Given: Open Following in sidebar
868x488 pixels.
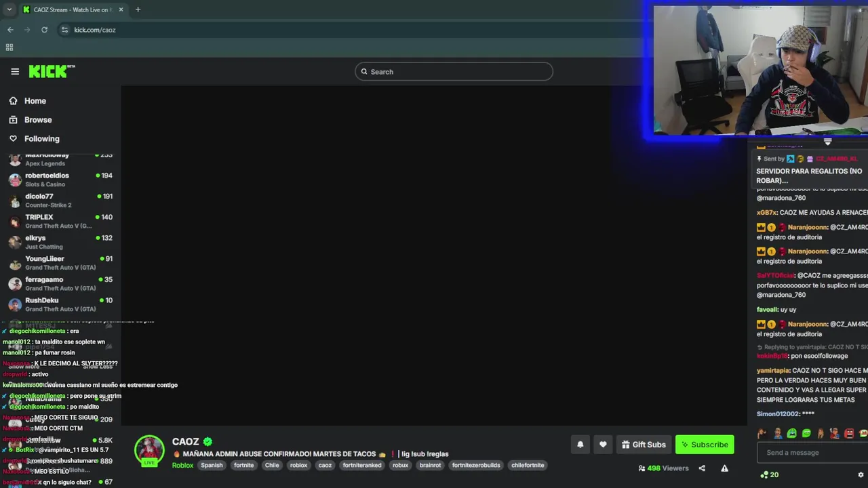Looking at the screenshot, I should click(42, 139).
